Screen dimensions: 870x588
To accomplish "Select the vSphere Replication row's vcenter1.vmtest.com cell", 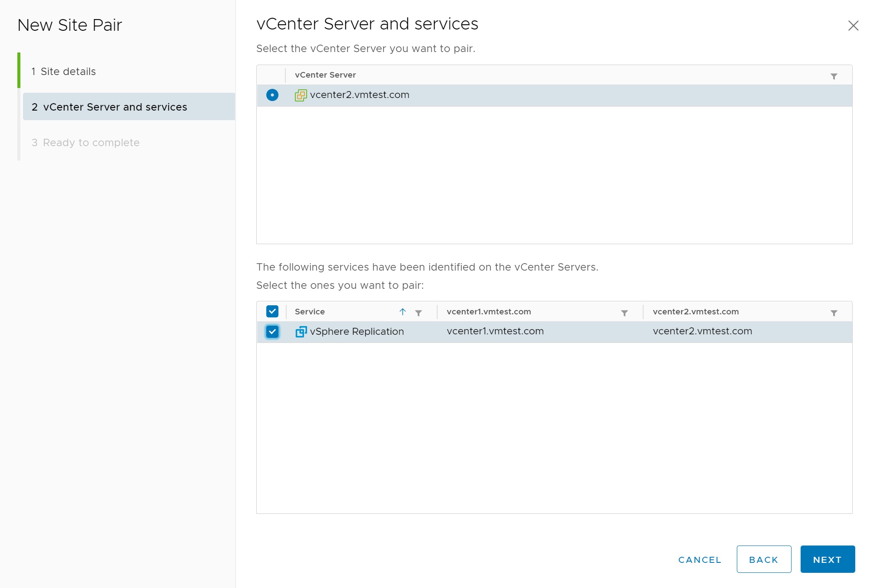I will click(x=495, y=331).
